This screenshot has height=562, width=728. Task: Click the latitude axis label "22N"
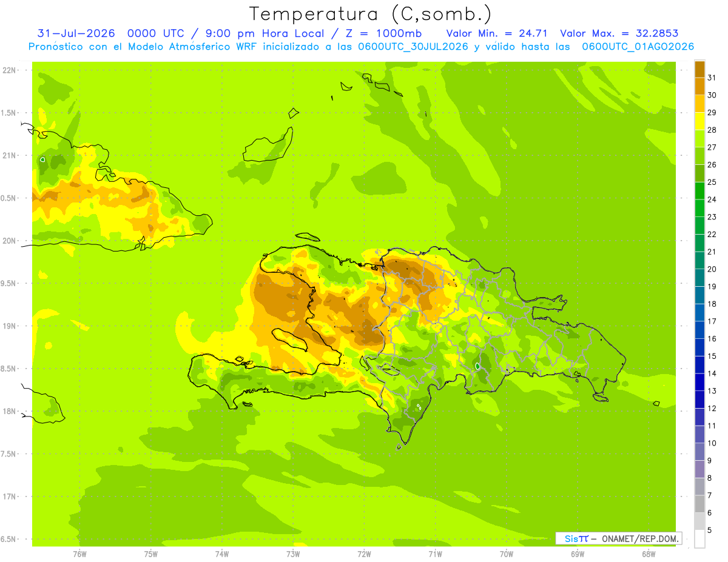tap(9, 70)
